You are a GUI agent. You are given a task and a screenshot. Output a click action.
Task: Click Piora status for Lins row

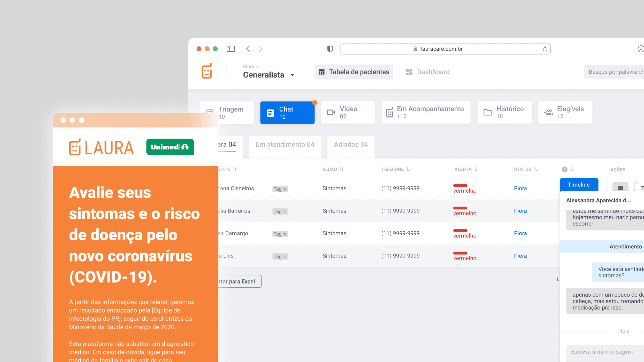(x=520, y=256)
